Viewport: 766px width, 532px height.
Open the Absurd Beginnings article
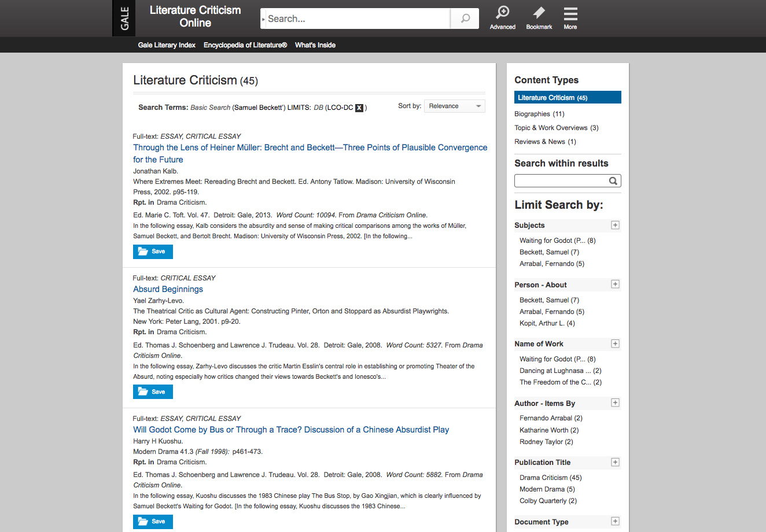click(168, 289)
